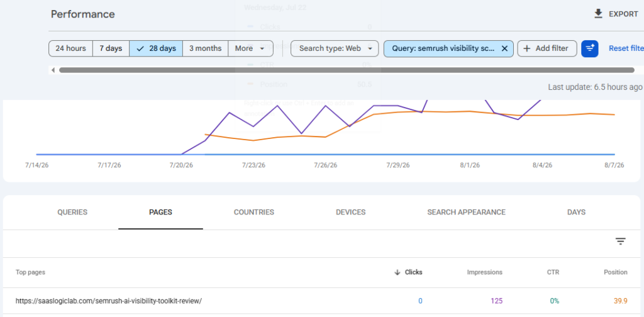Switch to the SEARCH APPEARANCE tab

[466, 213]
